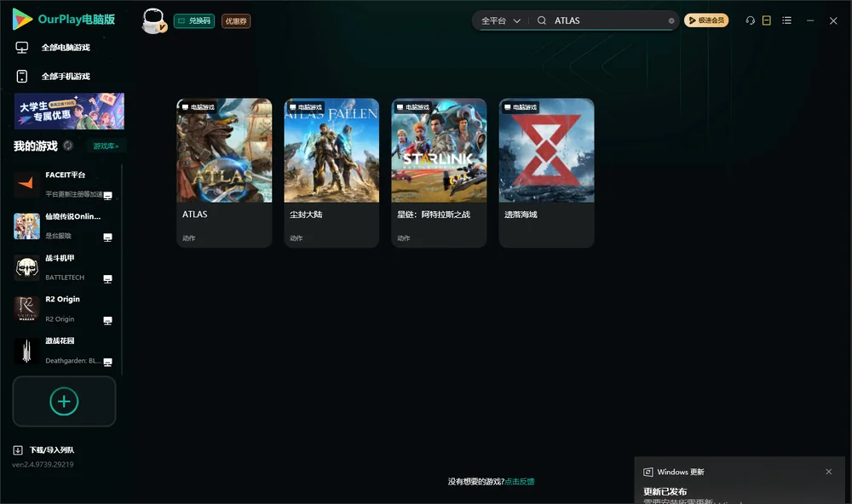Click the PC icon on BATTLETECH row
Viewport: 852px width, 504px height.
click(107, 279)
